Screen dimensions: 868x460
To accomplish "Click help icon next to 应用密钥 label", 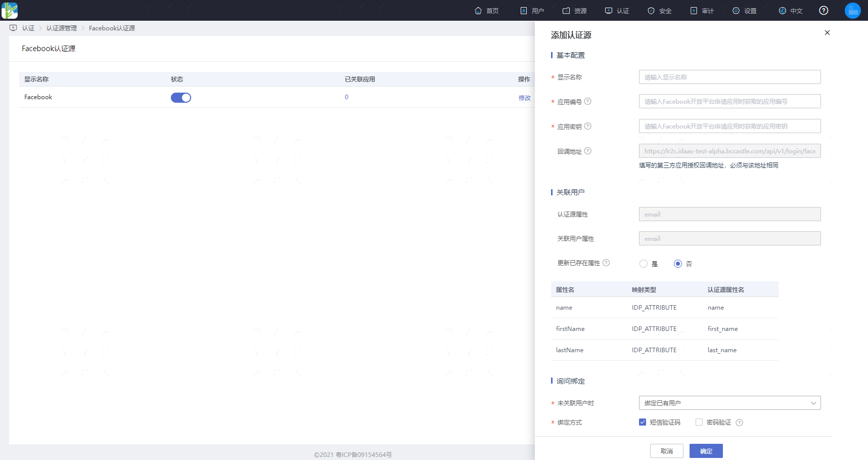I will pyautogui.click(x=587, y=126).
